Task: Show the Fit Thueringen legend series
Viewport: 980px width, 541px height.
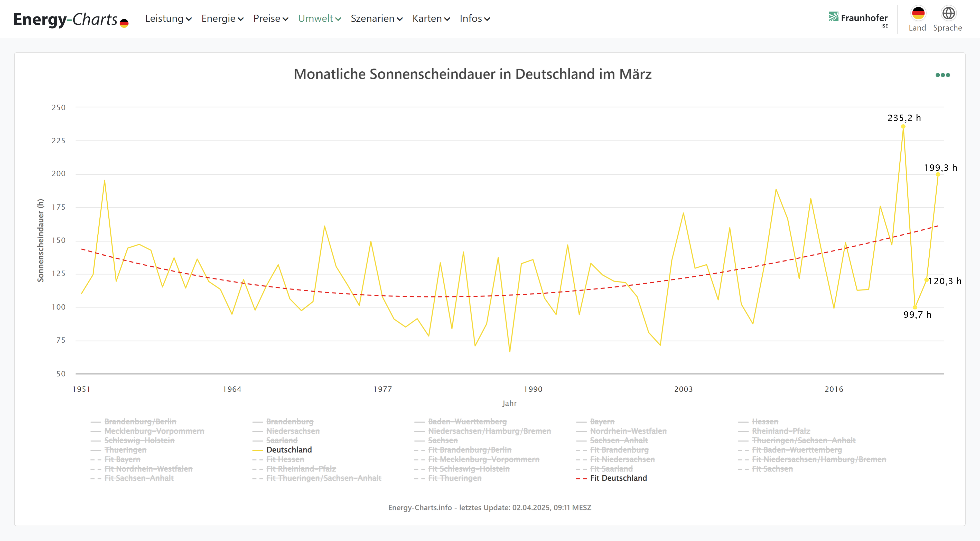Action: click(448, 478)
